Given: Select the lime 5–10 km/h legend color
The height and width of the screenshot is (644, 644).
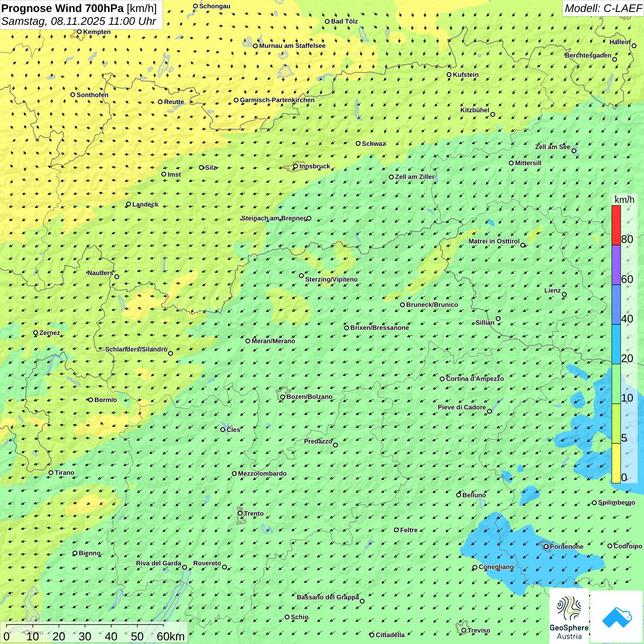Looking at the screenshot, I should 616,424.
